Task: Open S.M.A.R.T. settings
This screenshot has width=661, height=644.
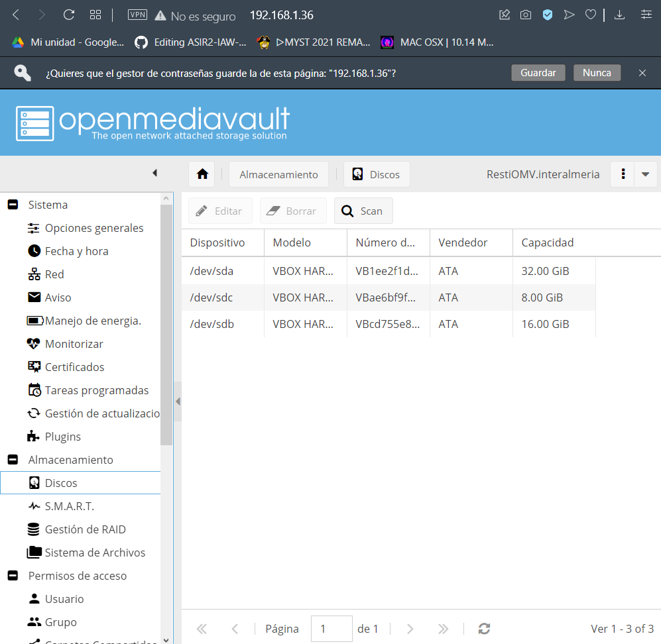Action: pyautogui.click(x=61, y=506)
